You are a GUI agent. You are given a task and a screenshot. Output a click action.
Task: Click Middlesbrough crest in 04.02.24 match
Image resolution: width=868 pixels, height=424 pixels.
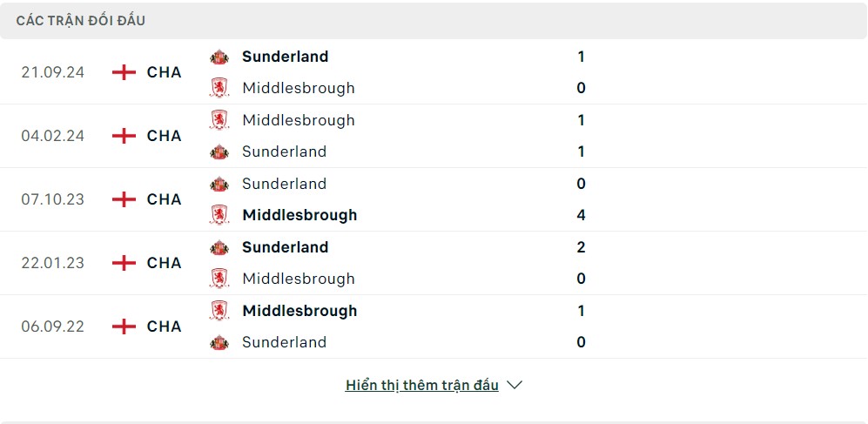tap(219, 120)
